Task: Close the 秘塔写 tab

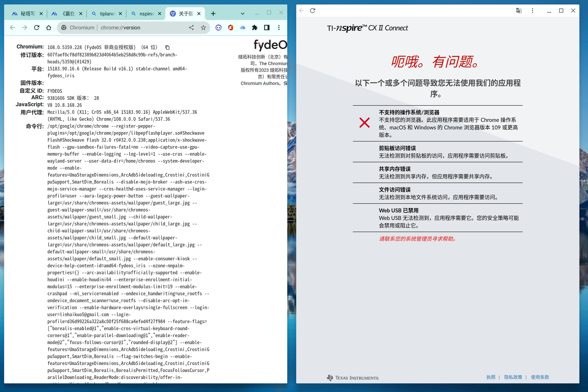Action: 41,13
